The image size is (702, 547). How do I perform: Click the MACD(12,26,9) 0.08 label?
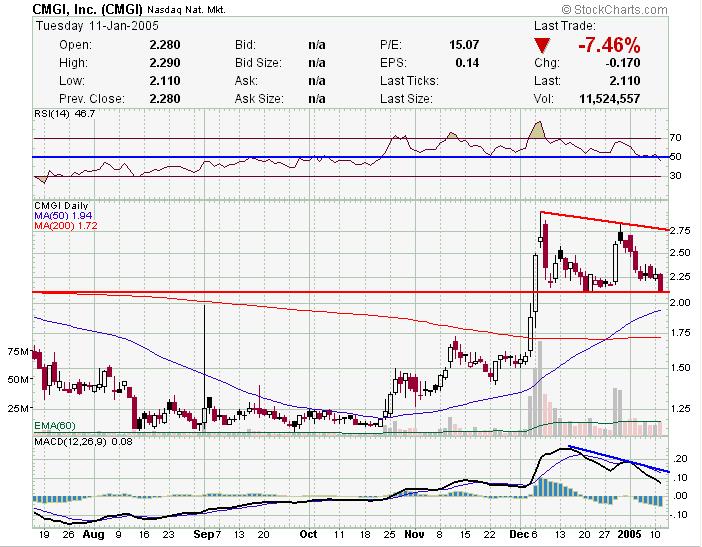coord(83,442)
